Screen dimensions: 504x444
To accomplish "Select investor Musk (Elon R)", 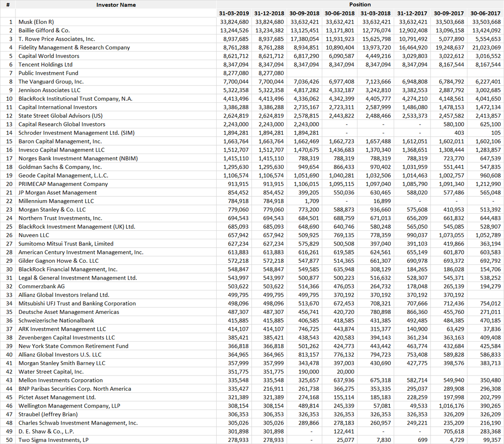I will coord(36,22).
